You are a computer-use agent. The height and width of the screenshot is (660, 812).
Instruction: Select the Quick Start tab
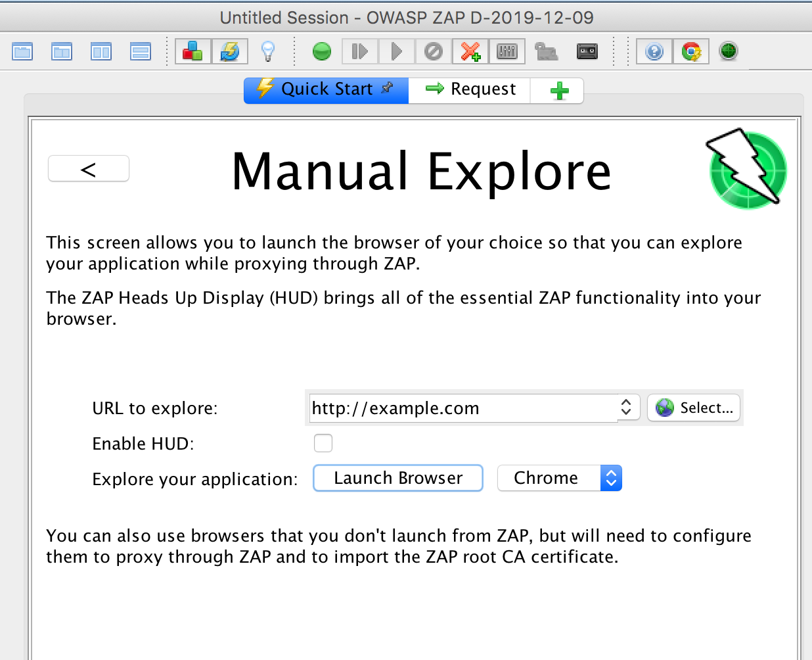(x=327, y=89)
